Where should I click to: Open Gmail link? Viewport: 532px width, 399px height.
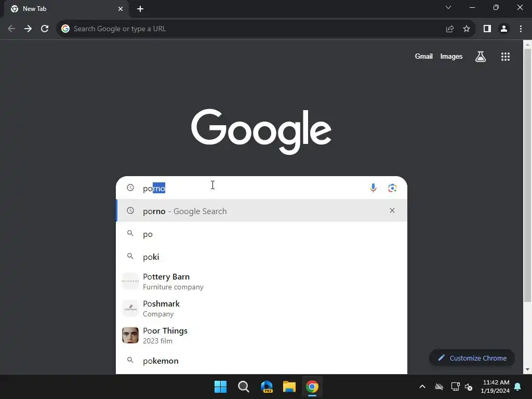coord(424,57)
